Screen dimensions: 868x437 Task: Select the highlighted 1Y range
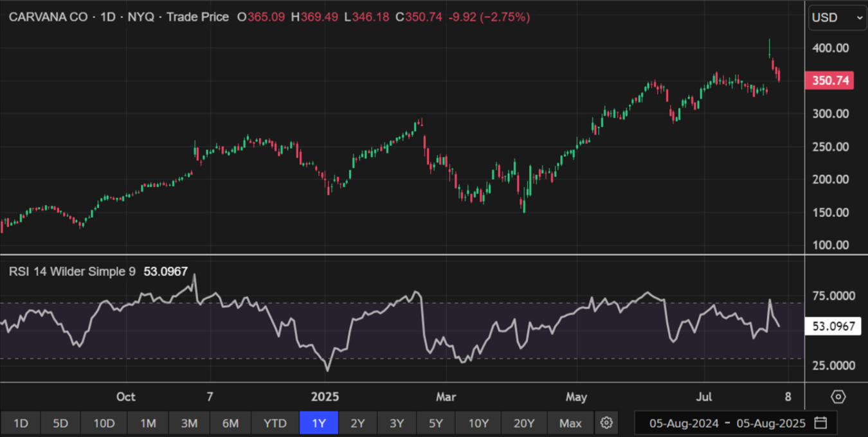point(319,423)
